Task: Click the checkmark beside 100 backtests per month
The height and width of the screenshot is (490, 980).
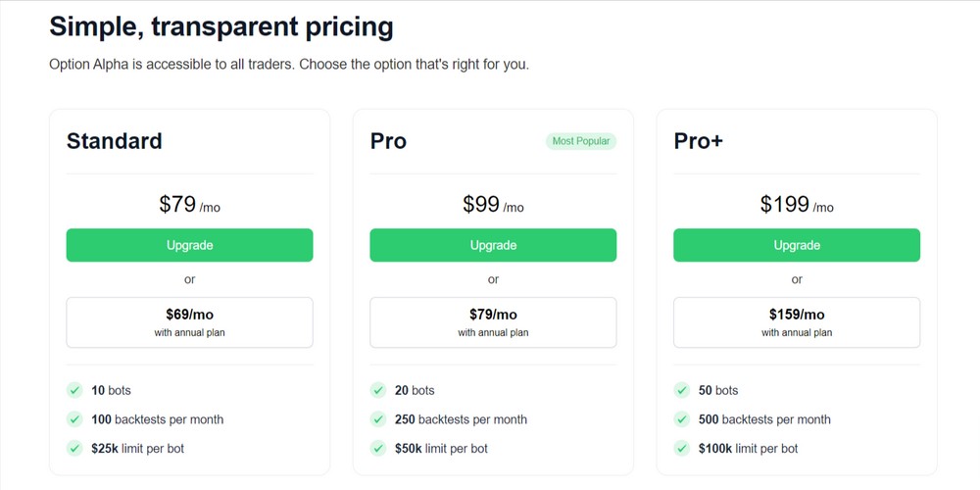Action: point(74,419)
